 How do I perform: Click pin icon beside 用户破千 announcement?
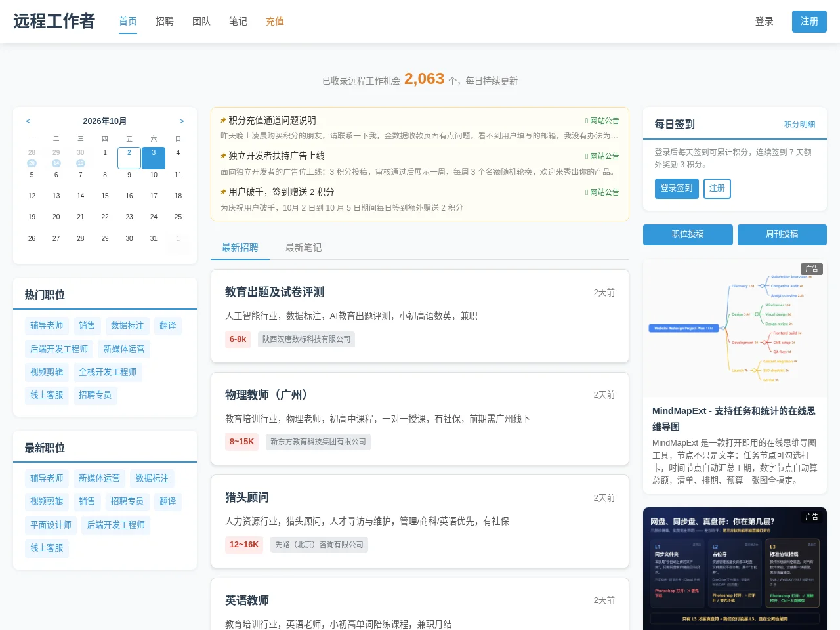pyautogui.click(x=223, y=192)
